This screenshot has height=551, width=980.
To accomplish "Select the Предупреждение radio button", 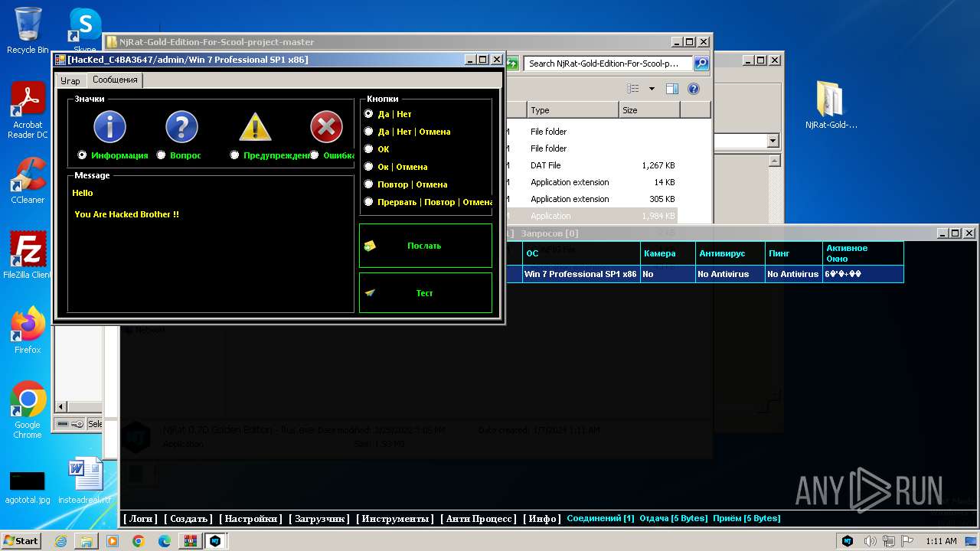I will (234, 155).
